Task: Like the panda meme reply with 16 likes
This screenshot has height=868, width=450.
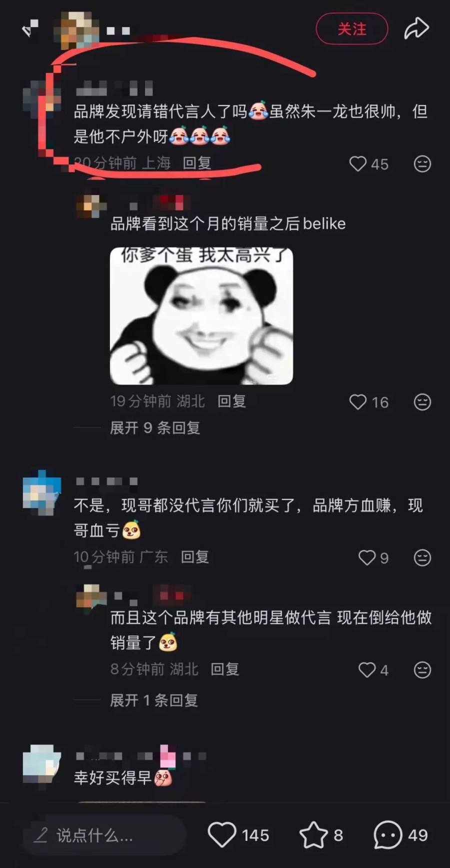Action: [357, 402]
